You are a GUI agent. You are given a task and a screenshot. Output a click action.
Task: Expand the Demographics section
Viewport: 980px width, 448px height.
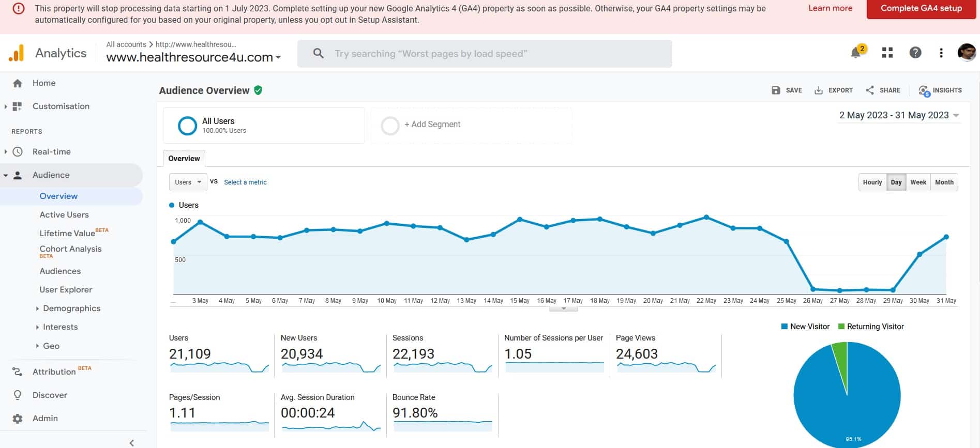37,308
